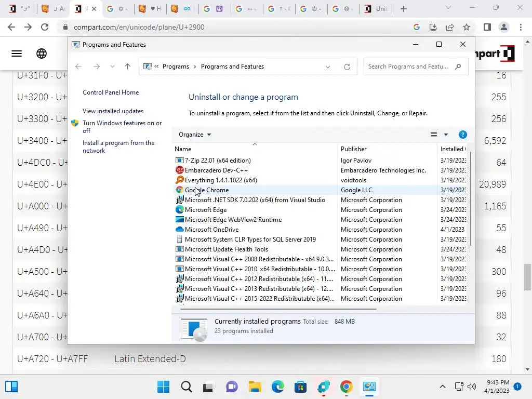
Task: Reload the compart.com page in Chrome
Action: click(x=45, y=27)
